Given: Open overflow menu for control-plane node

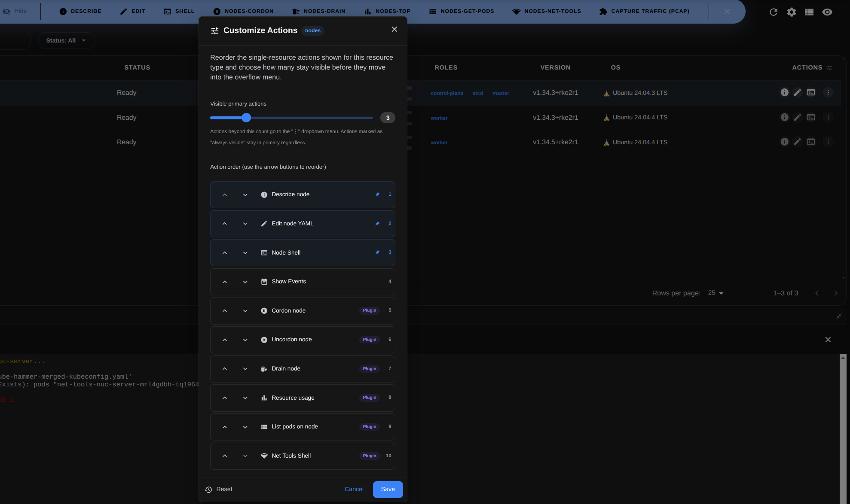Looking at the screenshot, I should [828, 92].
